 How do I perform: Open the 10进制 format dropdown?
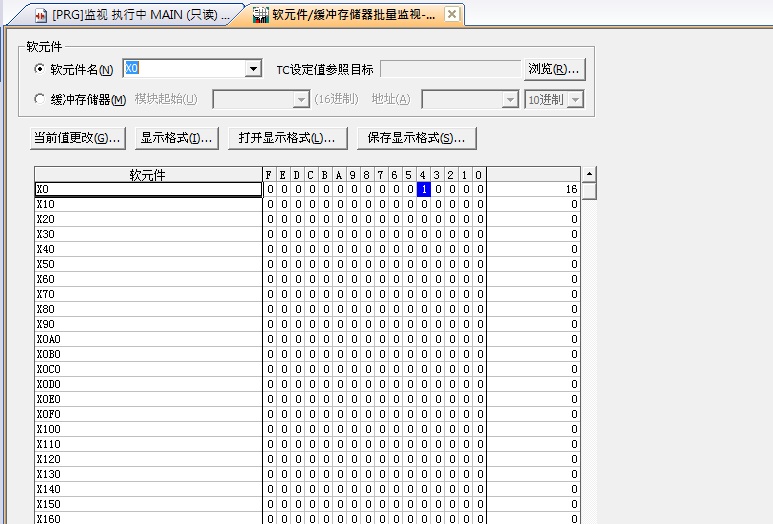[x=576, y=99]
